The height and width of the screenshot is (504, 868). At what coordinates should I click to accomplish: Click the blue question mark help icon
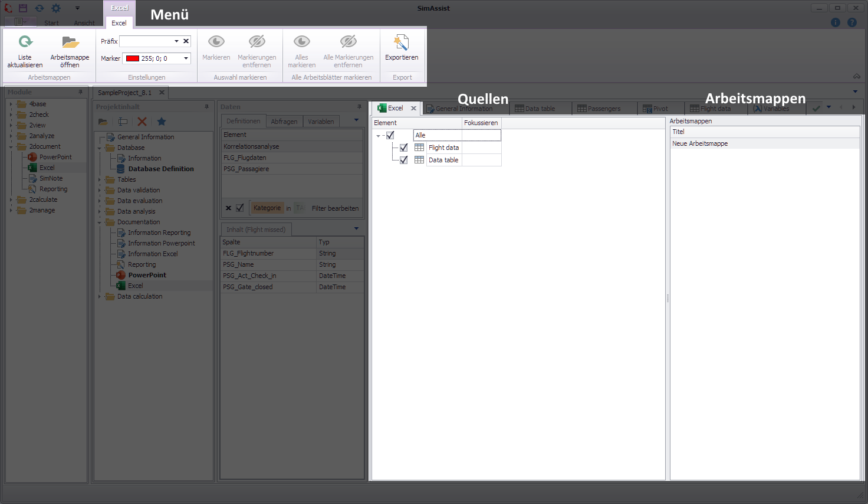point(852,22)
